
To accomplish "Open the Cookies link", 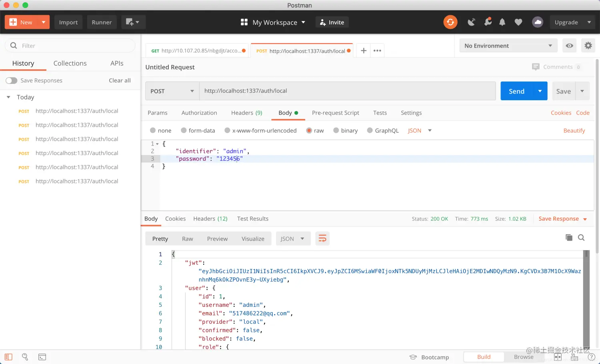I will (561, 113).
